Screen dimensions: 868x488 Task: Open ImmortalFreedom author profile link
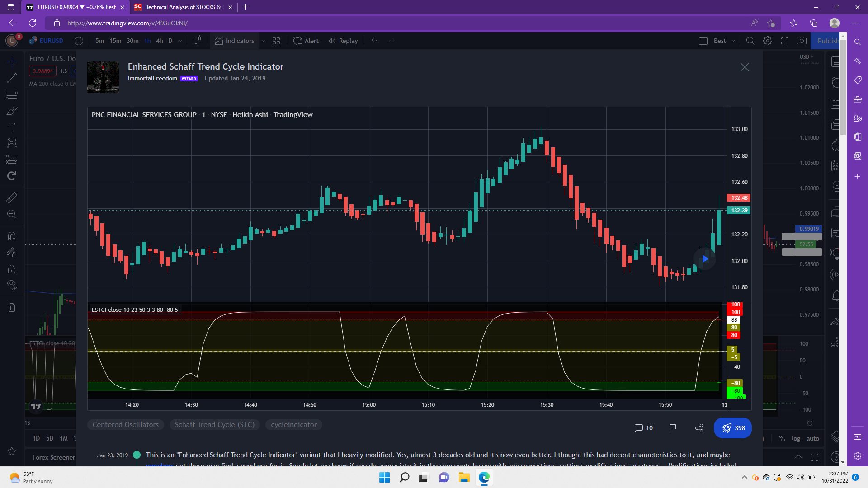pyautogui.click(x=152, y=78)
